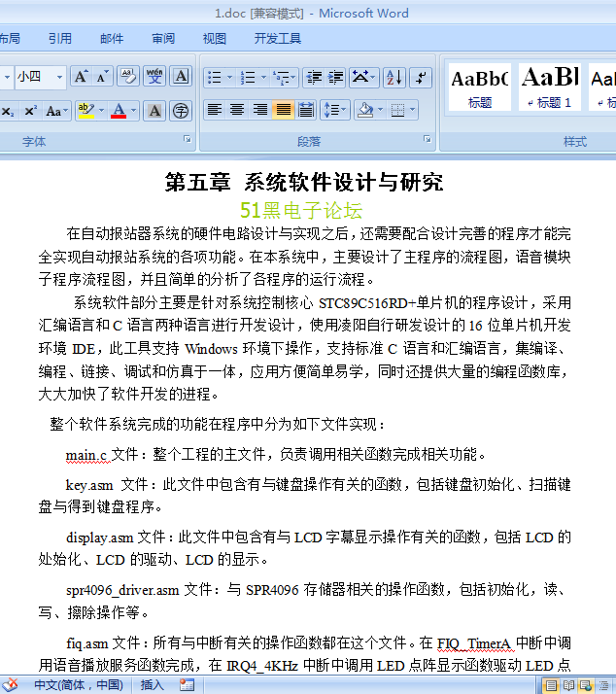This screenshot has width=616, height=694.
Task: Click the macro recording icon in status bar
Action: pos(187,685)
